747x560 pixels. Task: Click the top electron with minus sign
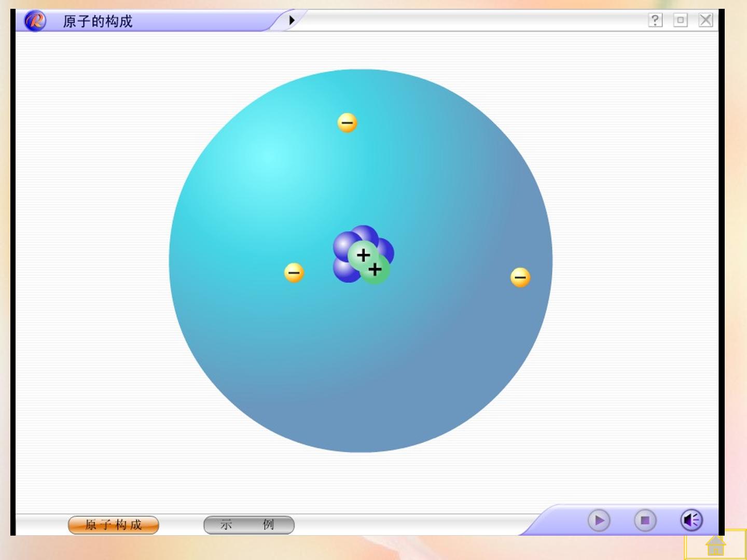pos(347,123)
